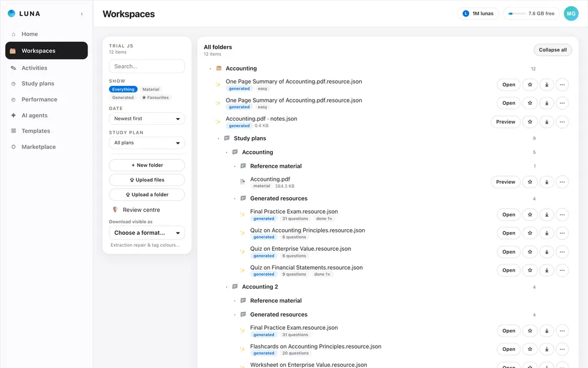Collapse the Reference material folder containing Accounting.pdf
588x368 pixels.
click(235, 166)
